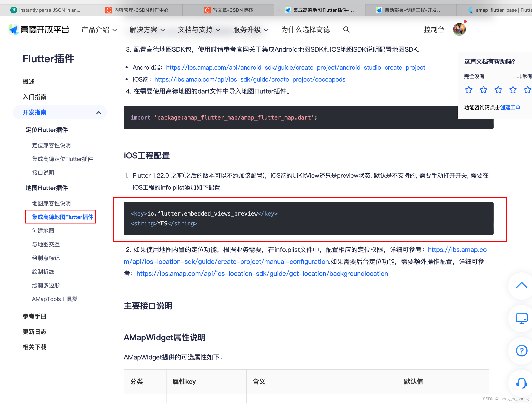Open 集成高德地图Flutter插件 sidebar page

click(x=63, y=217)
